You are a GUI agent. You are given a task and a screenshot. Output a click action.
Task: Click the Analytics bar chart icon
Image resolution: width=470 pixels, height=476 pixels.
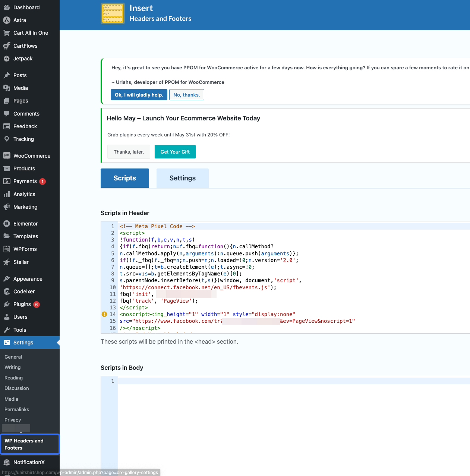coord(7,194)
